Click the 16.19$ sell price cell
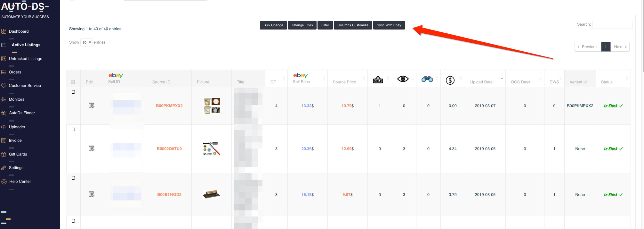The image size is (644, 229). click(308, 195)
